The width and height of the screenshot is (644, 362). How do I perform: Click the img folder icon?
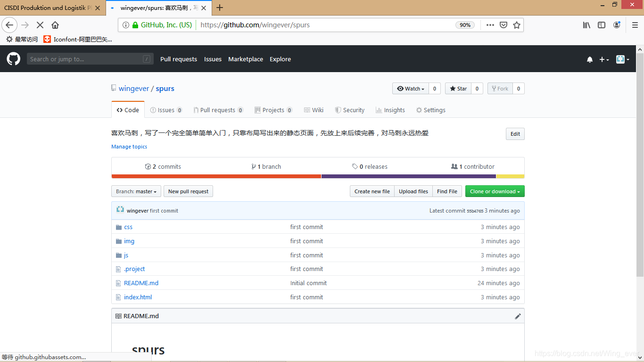(119, 241)
